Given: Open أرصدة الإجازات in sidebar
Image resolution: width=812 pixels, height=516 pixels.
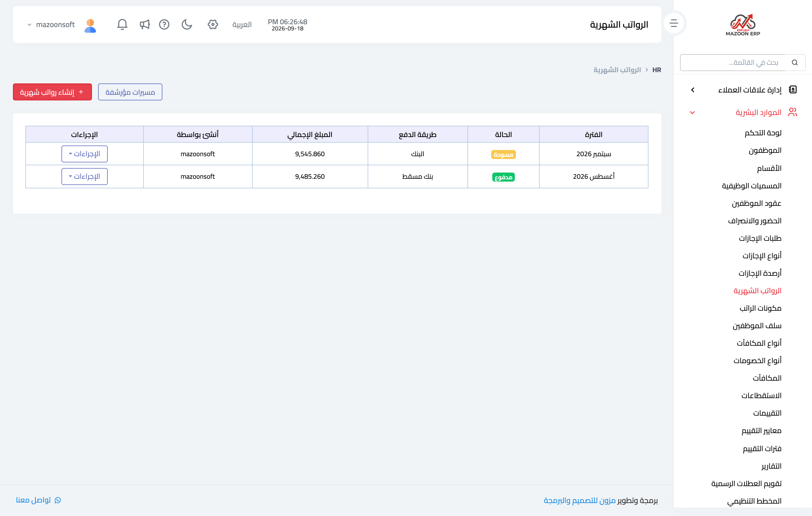Looking at the screenshot, I should click(x=760, y=273).
